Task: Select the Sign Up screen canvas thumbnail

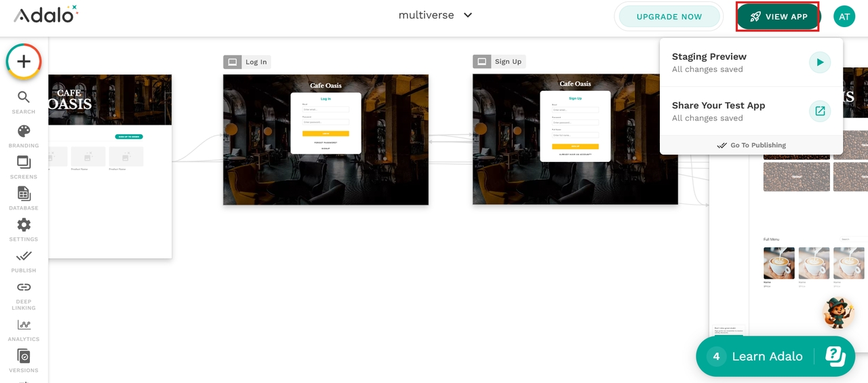Action: (x=575, y=139)
